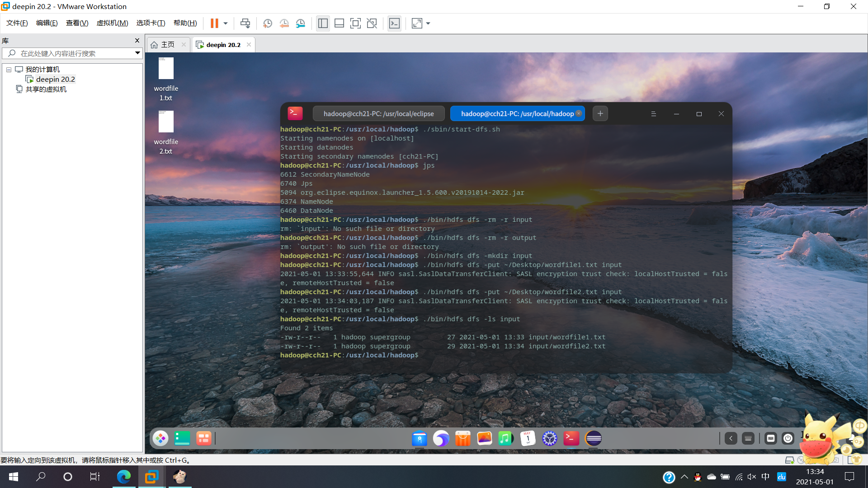Switch to the /usr/local/eclipse terminal tab
The image size is (868, 488).
tap(378, 114)
